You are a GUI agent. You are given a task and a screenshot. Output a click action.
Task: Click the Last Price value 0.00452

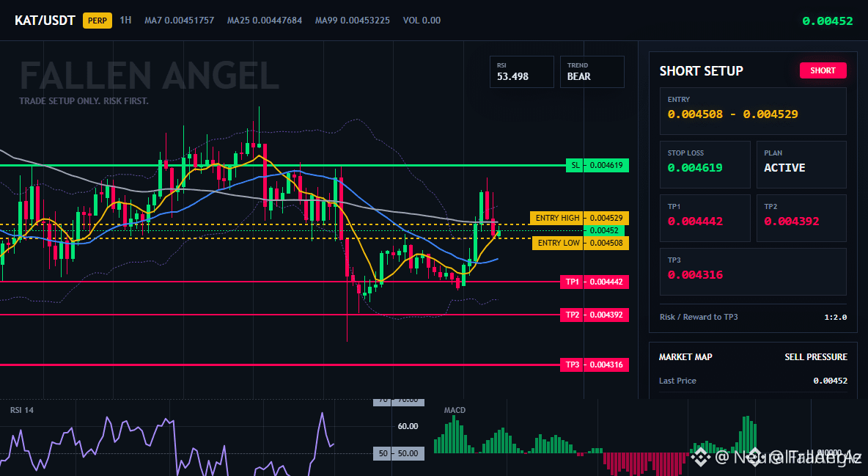click(x=831, y=381)
